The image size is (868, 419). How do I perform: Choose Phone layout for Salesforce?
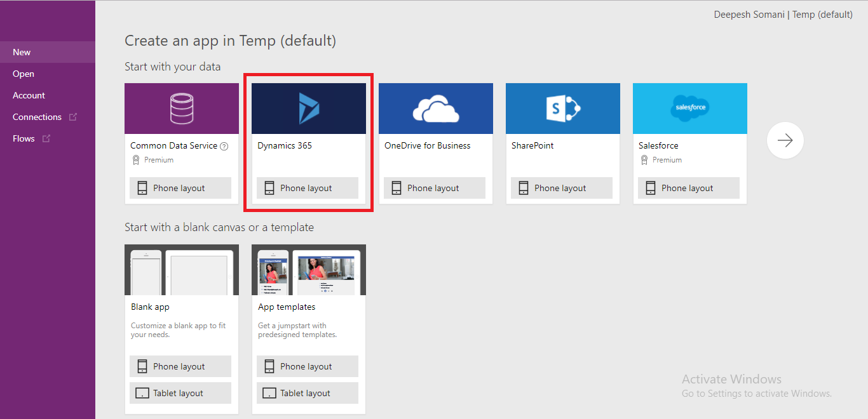click(689, 188)
